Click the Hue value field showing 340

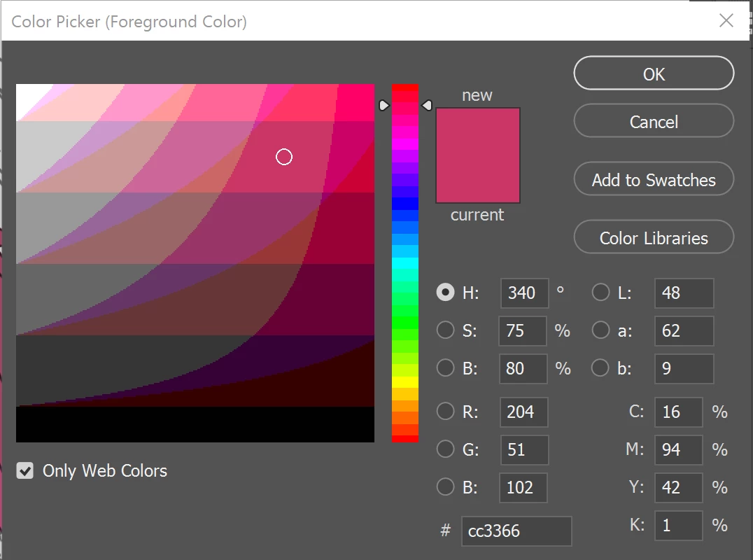click(524, 293)
